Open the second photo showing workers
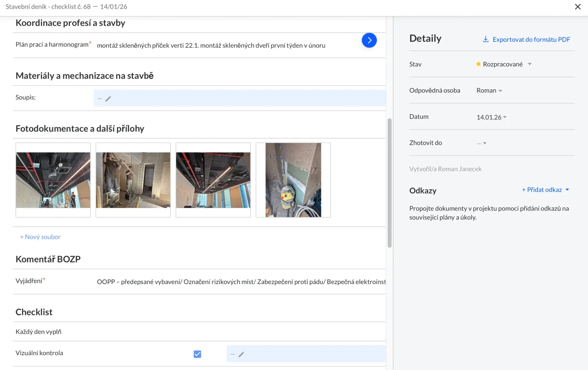The image size is (588, 370). (133, 180)
